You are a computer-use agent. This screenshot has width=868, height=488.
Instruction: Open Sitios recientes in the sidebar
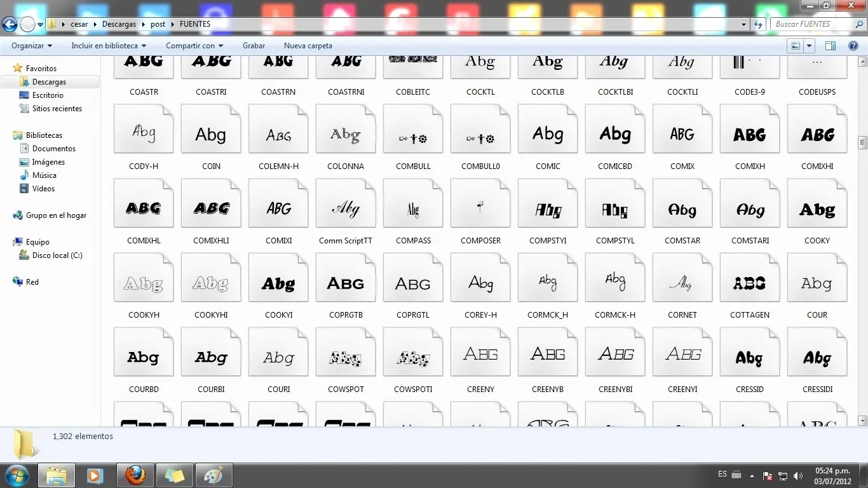pos(57,109)
